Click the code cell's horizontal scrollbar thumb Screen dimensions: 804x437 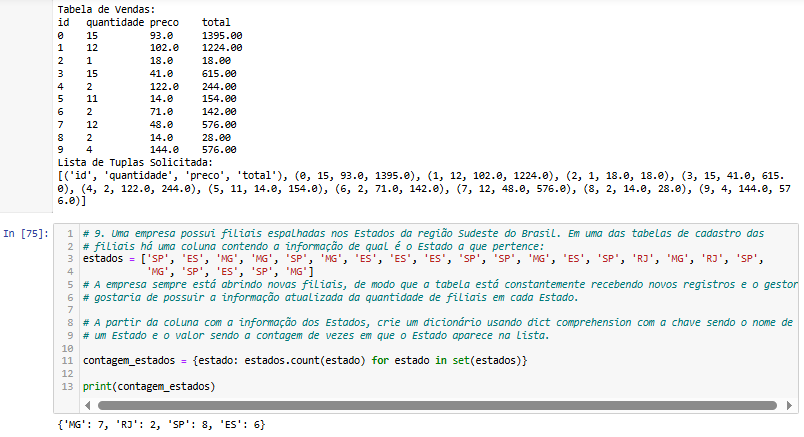[x=437, y=406]
